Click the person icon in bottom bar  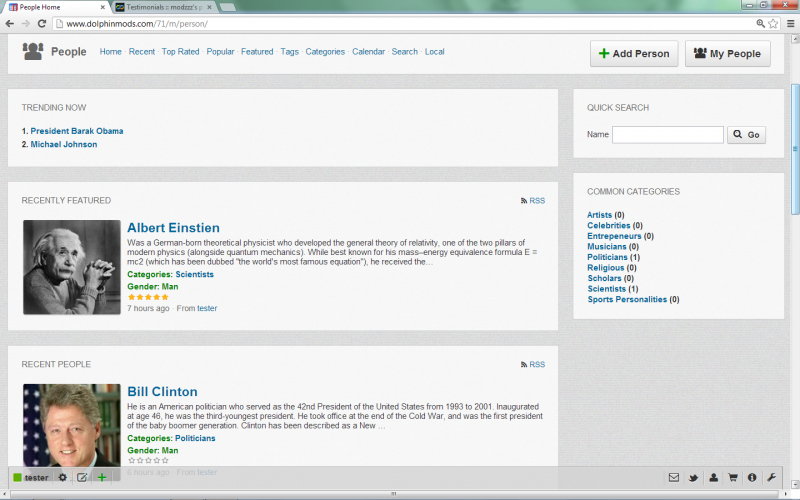(x=713, y=478)
